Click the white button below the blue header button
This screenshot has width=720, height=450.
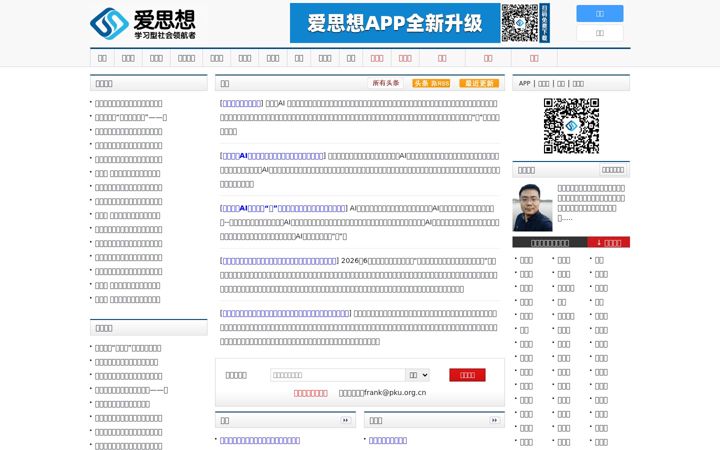[600, 33]
